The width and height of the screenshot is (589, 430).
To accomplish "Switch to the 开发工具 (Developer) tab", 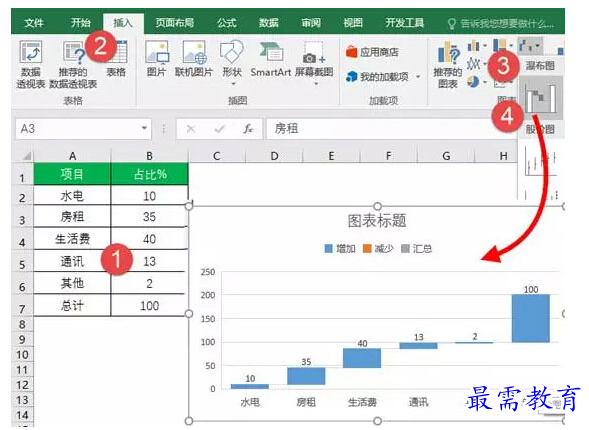I will point(405,23).
